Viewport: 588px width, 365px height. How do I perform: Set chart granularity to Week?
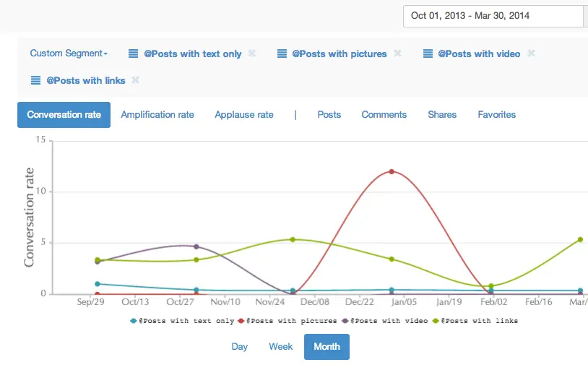(x=281, y=346)
